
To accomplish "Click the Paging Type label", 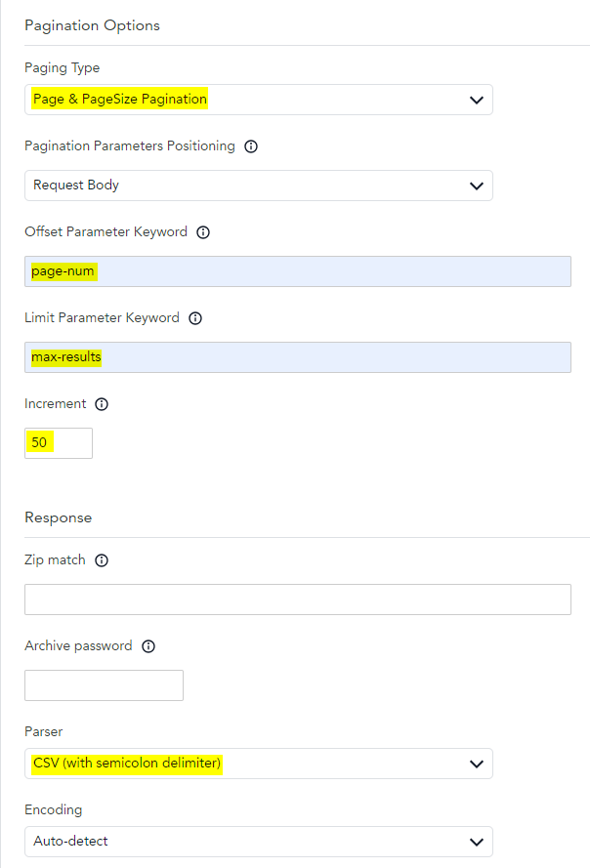I will tap(62, 68).
